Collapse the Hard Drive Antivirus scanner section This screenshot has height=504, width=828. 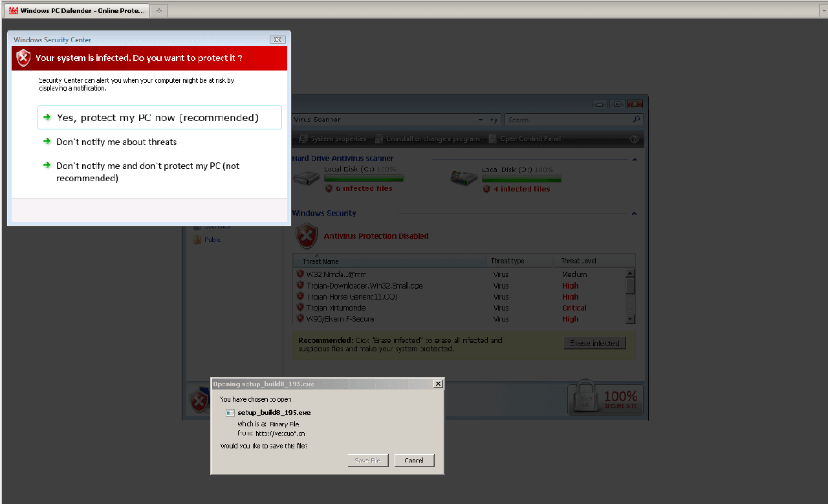[x=634, y=159]
